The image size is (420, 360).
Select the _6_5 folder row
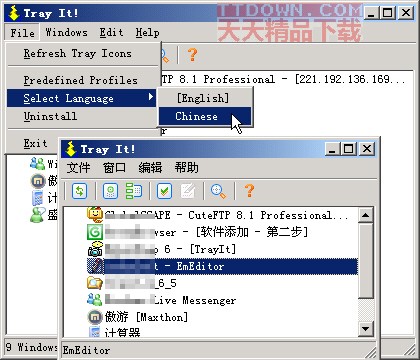point(222,283)
